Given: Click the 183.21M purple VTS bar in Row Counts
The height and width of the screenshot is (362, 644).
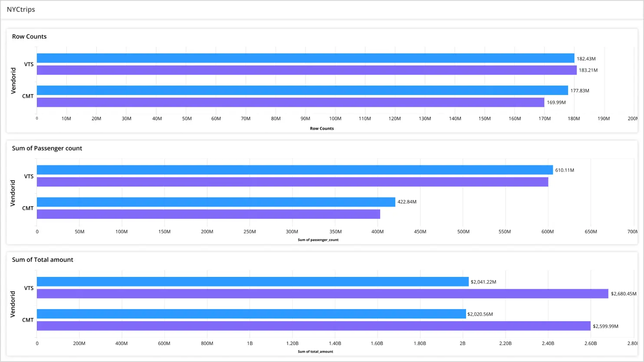Looking at the screenshot, I should coord(306,70).
